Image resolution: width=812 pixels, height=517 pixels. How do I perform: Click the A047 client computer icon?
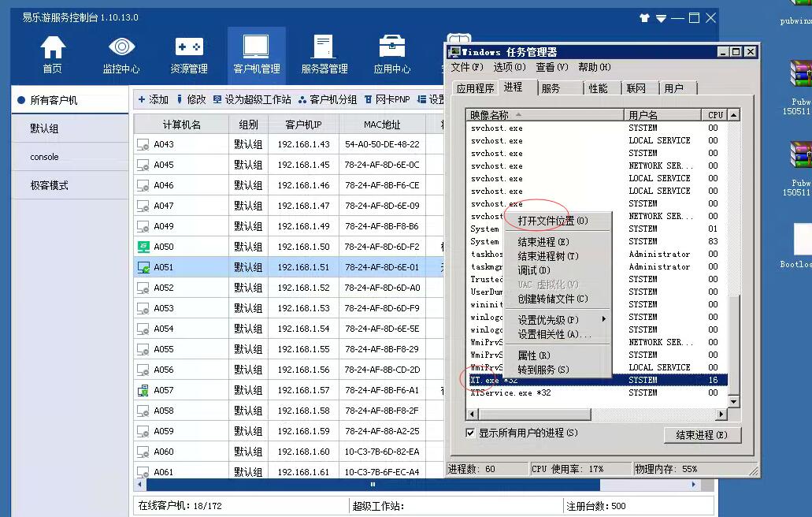tap(143, 206)
